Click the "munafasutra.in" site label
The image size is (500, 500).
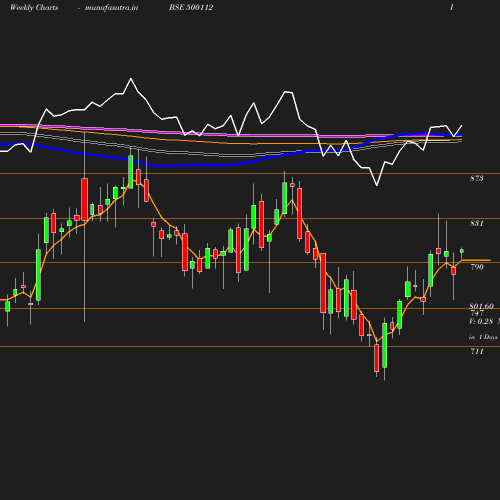(111, 7)
